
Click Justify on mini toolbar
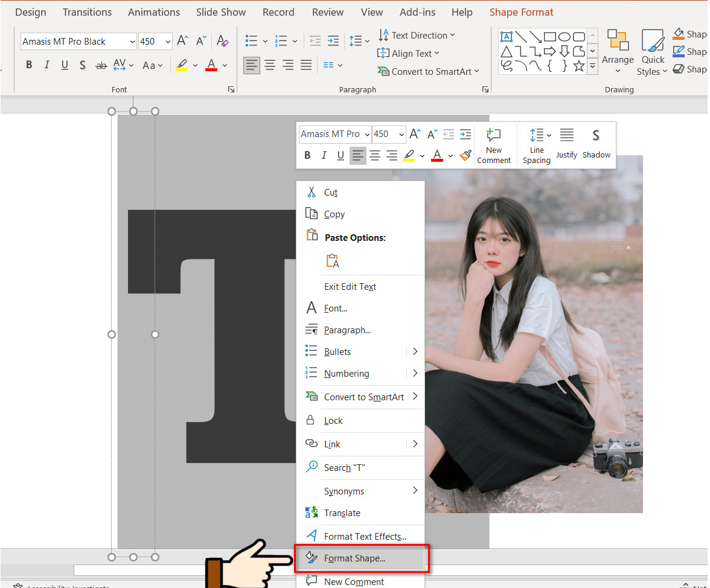(566, 144)
